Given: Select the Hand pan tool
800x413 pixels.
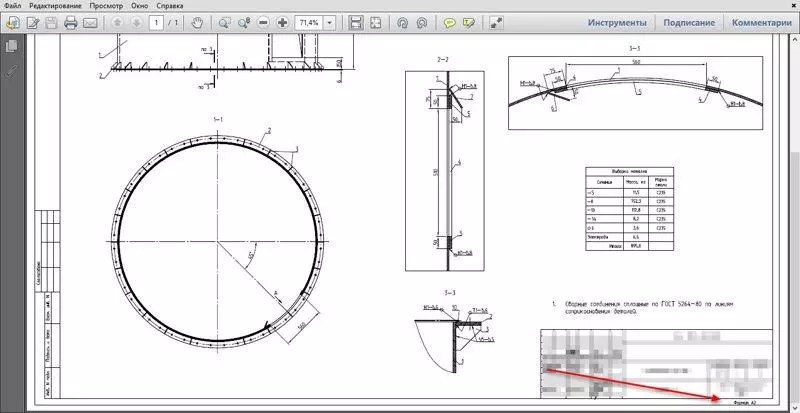Looking at the screenshot, I should tap(198, 22).
